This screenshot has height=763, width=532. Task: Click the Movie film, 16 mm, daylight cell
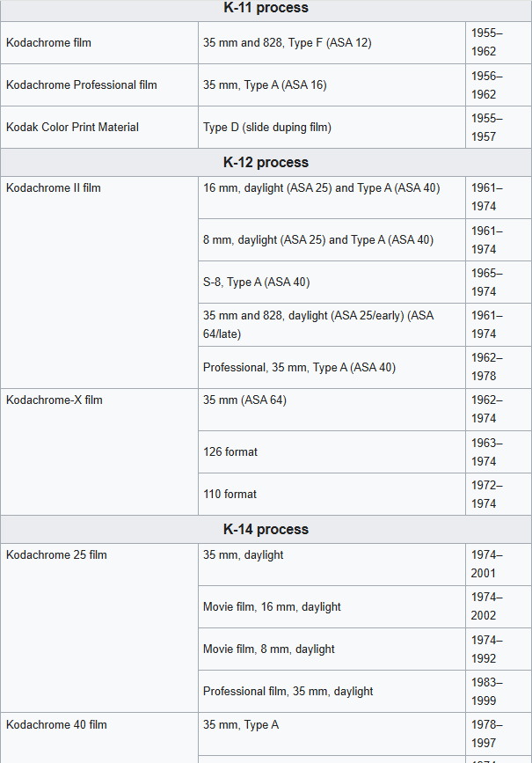click(272, 607)
